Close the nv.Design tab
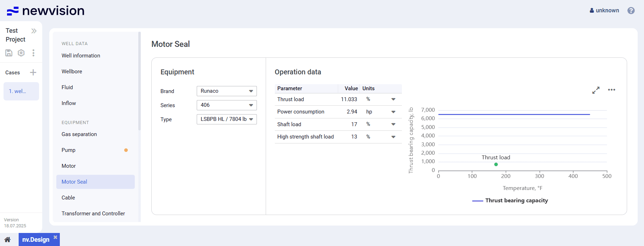 point(55,237)
